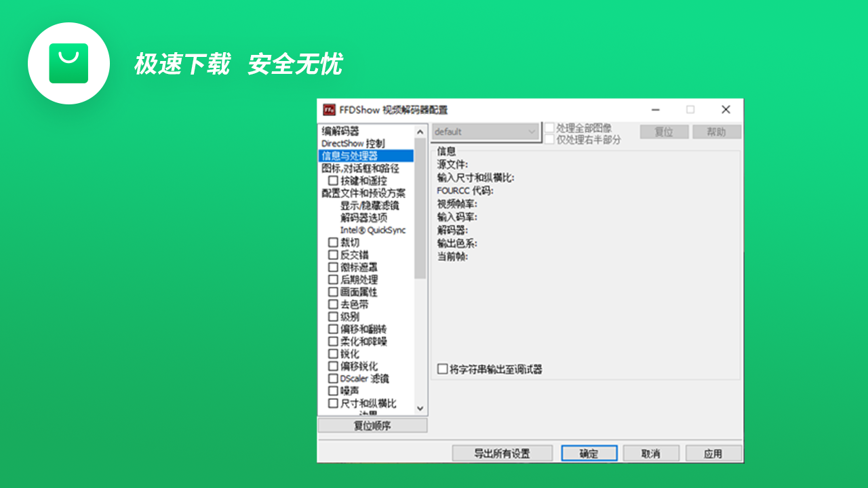The width and height of the screenshot is (868, 488).
Task: Enable the 处理全部图像 checkbox
Action: coord(551,129)
